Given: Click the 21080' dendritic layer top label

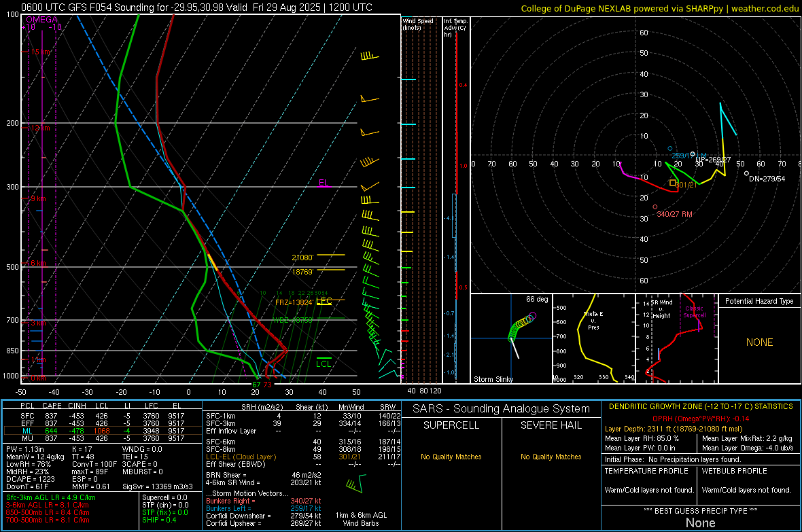Looking at the screenshot, I should (x=303, y=258).
